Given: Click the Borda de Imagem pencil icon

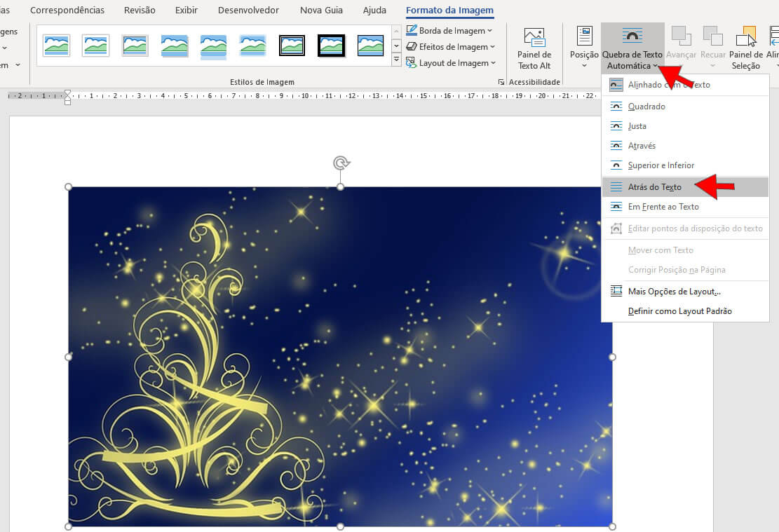Looking at the screenshot, I should (x=412, y=30).
